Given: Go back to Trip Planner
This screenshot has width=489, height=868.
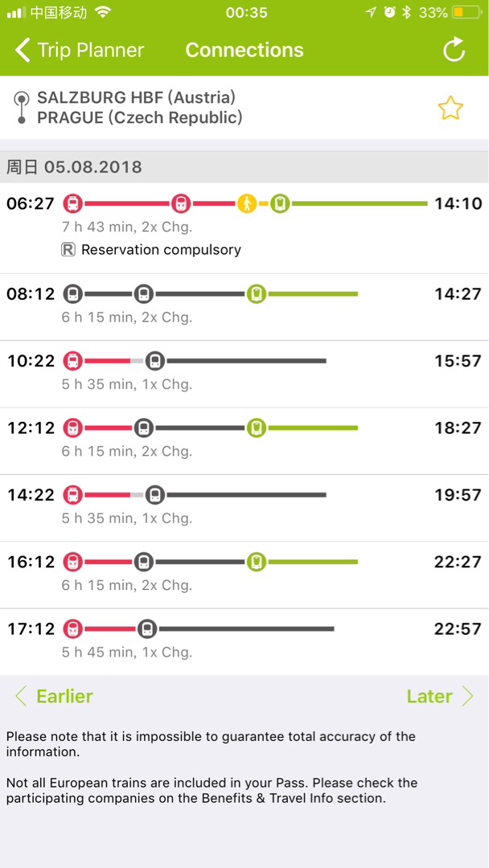Looking at the screenshot, I should (79, 50).
